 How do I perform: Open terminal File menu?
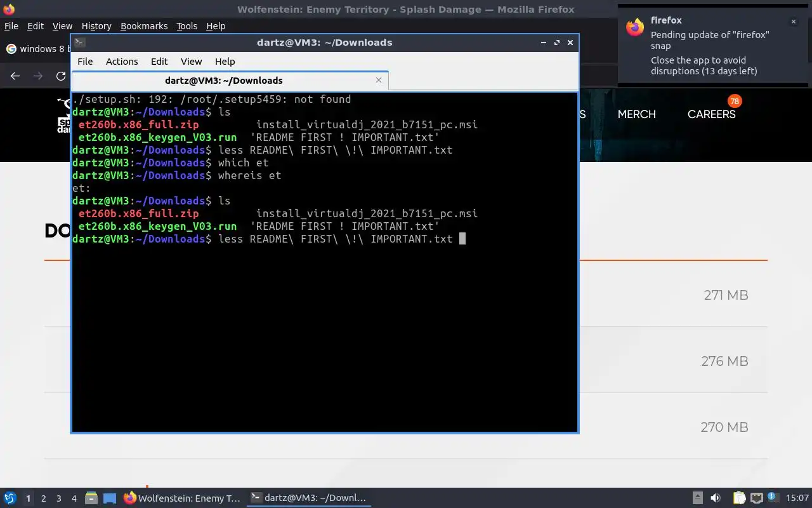[x=85, y=62]
